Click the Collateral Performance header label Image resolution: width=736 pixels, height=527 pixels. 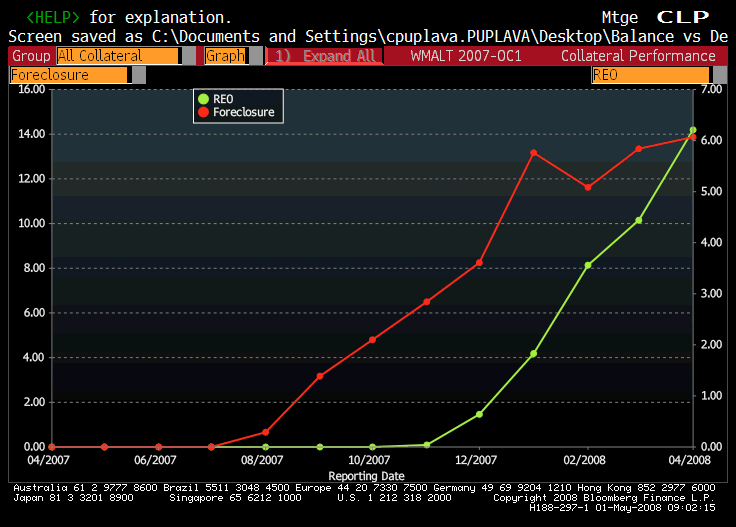point(638,56)
